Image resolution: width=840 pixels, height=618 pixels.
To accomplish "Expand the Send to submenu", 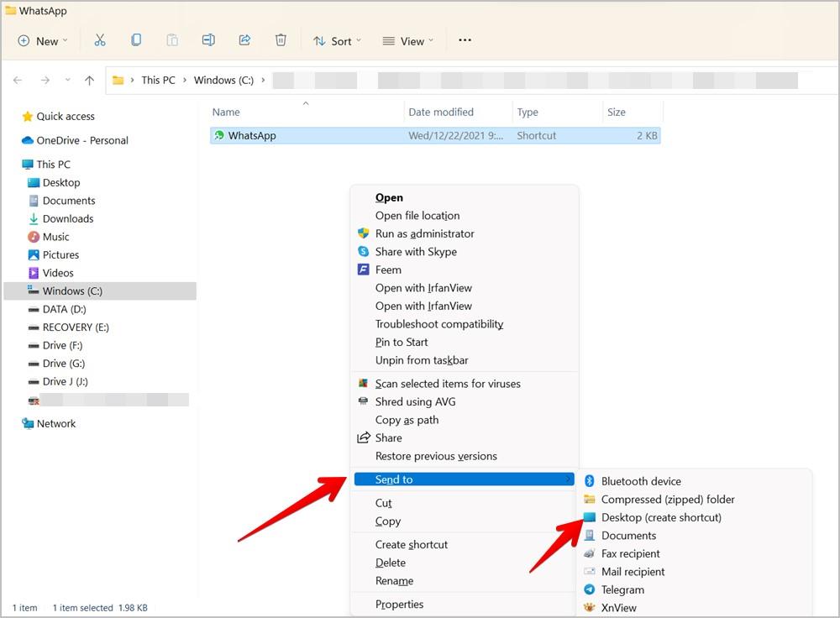I will point(464,479).
